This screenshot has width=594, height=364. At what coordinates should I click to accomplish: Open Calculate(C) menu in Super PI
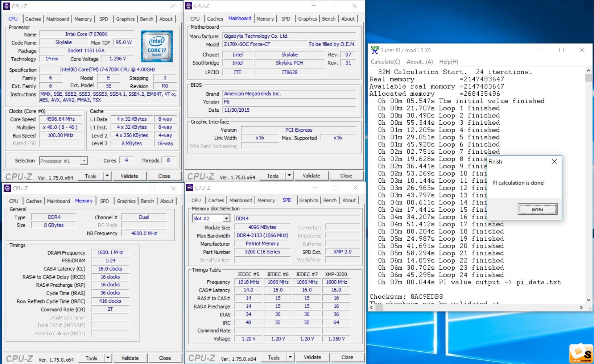point(385,62)
